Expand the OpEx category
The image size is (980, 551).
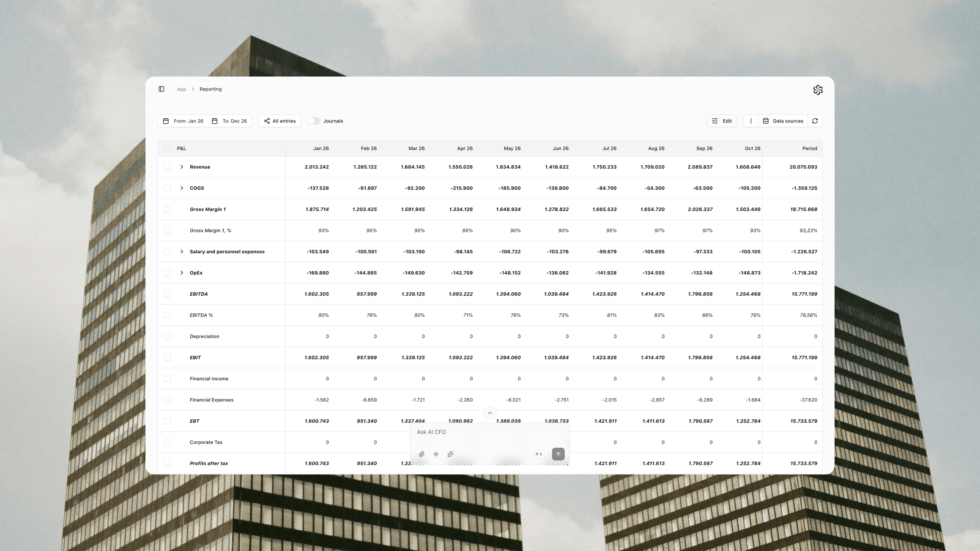click(181, 272)
